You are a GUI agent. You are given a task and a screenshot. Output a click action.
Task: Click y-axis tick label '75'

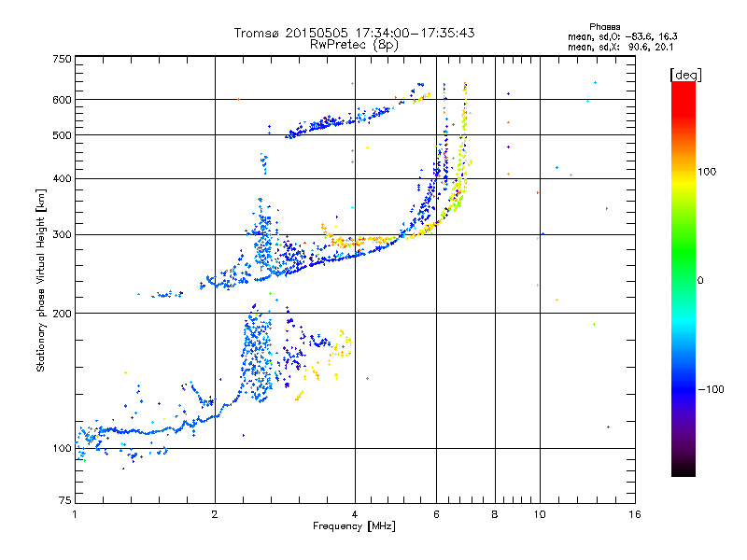click(65, 500)
